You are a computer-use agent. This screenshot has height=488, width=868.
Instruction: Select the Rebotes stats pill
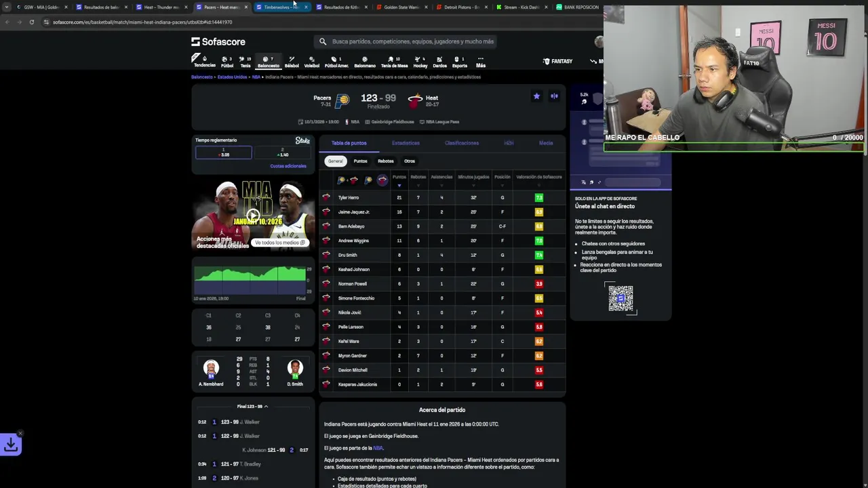pos(386,161)
